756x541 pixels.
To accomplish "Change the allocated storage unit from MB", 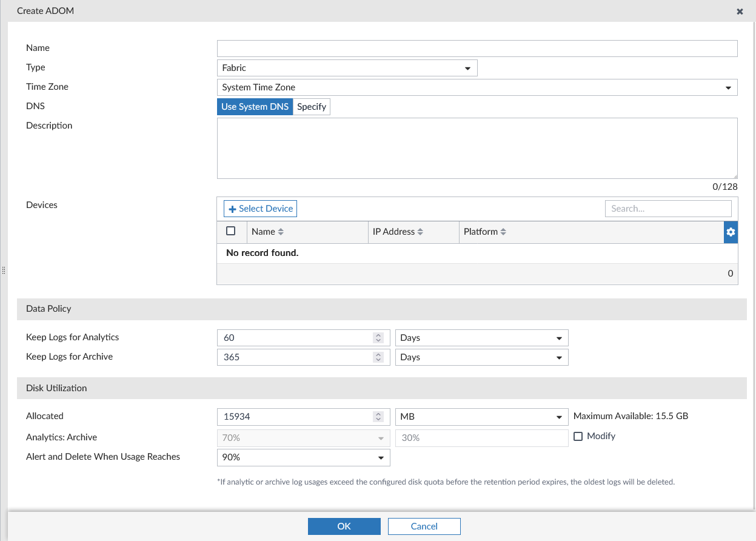I will 558,417.
